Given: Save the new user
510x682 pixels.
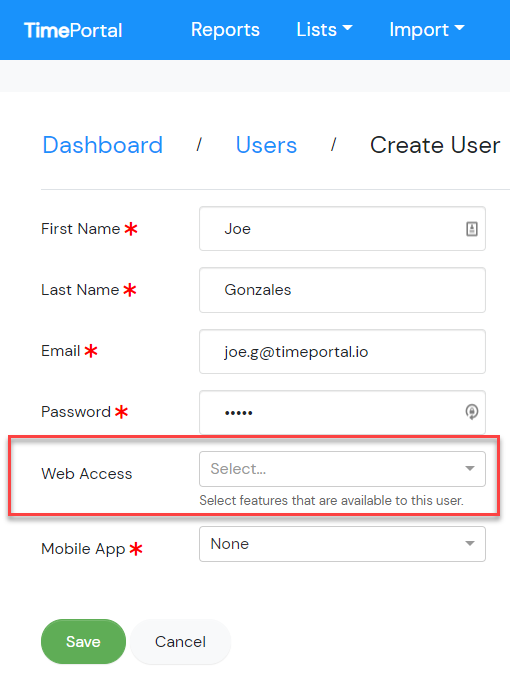Looking at the screenshot, I should (x=83, y=642).
